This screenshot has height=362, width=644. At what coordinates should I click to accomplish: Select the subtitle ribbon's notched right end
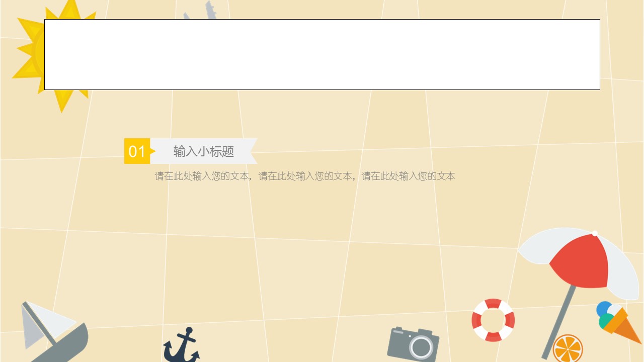click(x=252, y=151)
